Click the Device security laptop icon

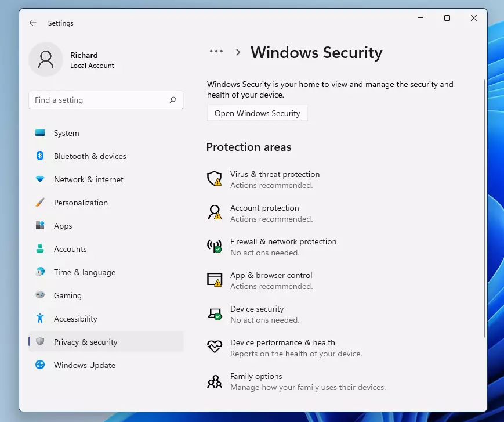(x=215, y=314)
